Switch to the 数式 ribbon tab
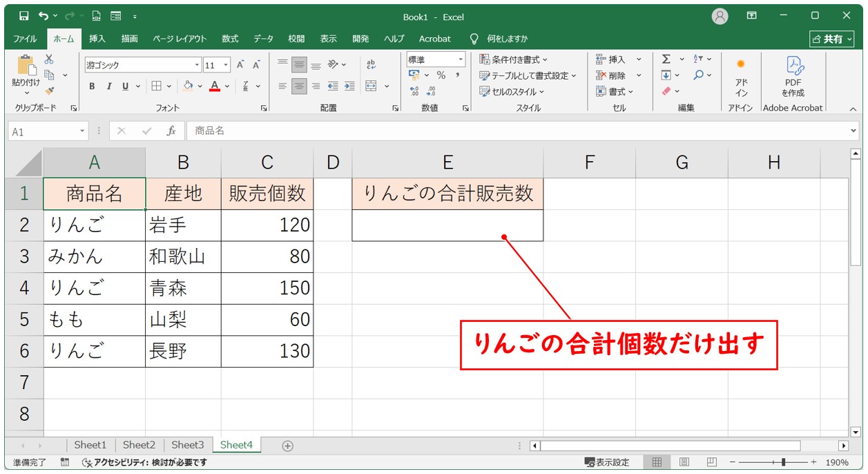Image resolution: width=868 pixels, height=474 pixels. (229, 39)
